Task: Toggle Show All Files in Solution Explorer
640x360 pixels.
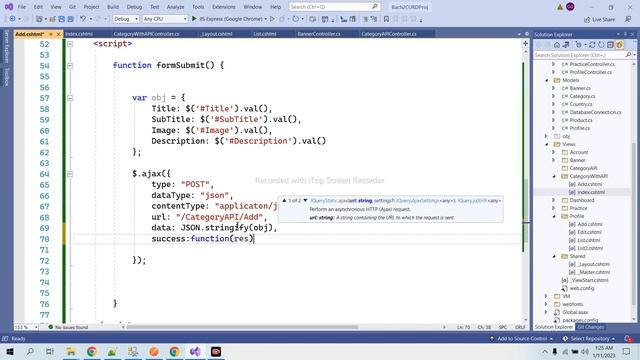Action: [x=619, y=44]
